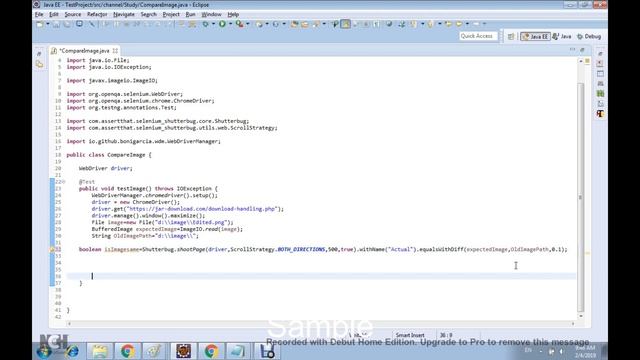Open the Windows Start button
The height and width of the screenshot is (360, 640).
(44, 351)
